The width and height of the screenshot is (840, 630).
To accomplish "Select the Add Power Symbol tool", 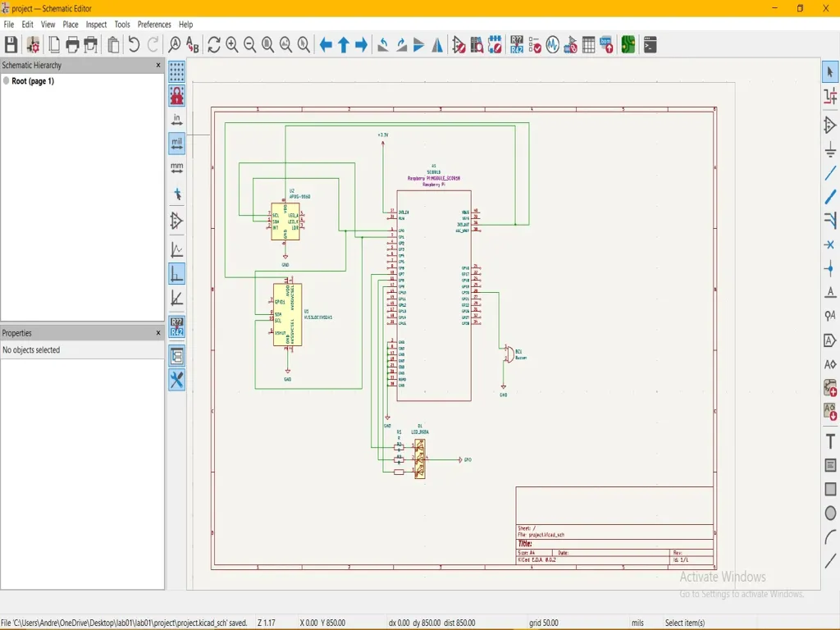I will point(830,149).
